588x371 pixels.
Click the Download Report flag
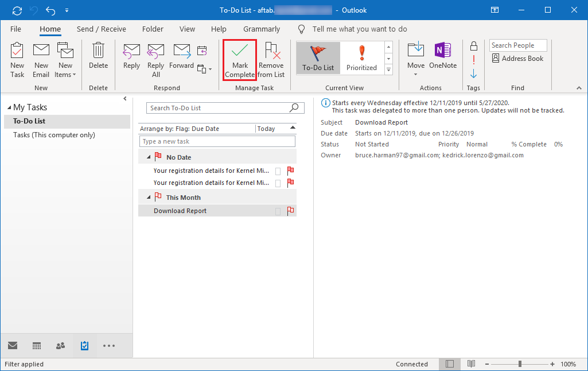coord(290,211)
